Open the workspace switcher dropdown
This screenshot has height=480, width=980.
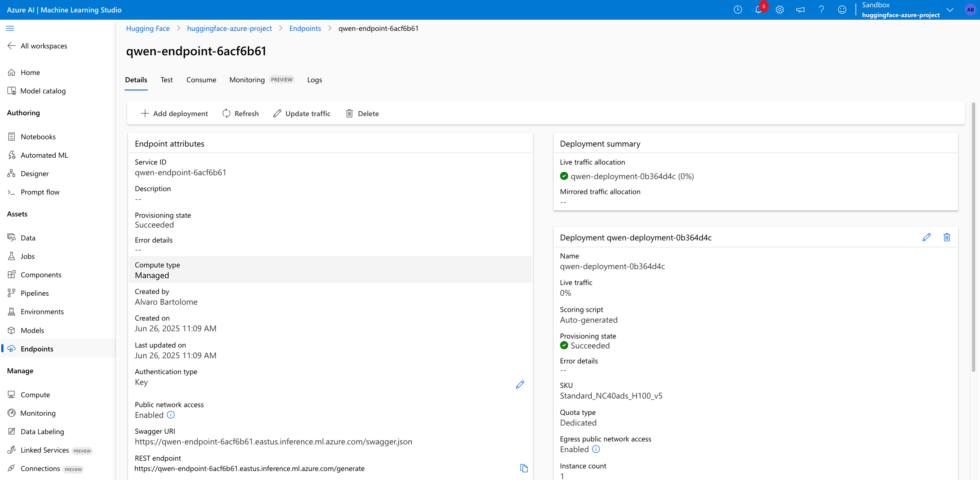(x=950, y=9)
